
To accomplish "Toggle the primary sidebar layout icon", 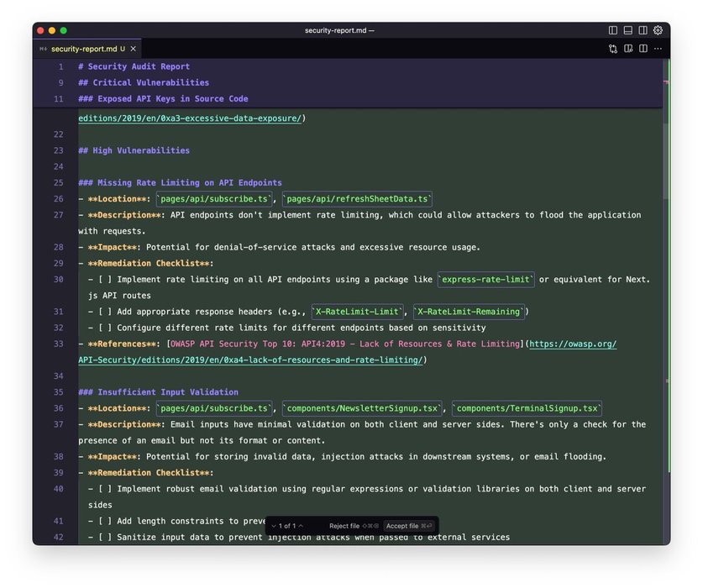I will tap(613, 30).
